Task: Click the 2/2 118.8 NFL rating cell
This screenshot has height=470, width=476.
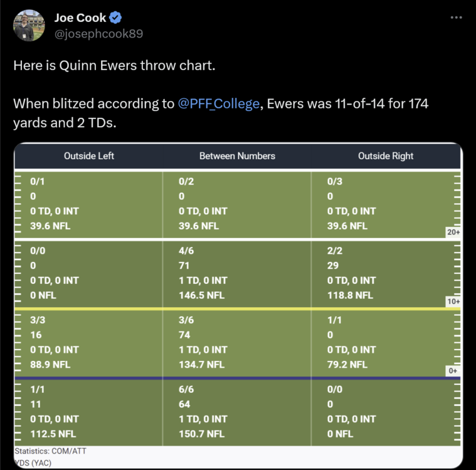Action: [x=379, y=273]
